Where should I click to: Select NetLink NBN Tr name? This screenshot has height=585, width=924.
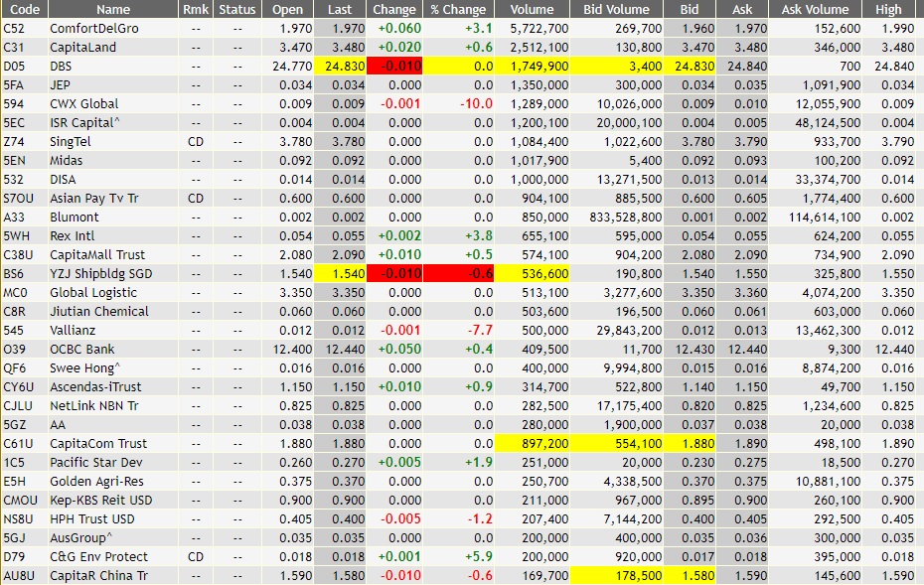pos(94,405)
